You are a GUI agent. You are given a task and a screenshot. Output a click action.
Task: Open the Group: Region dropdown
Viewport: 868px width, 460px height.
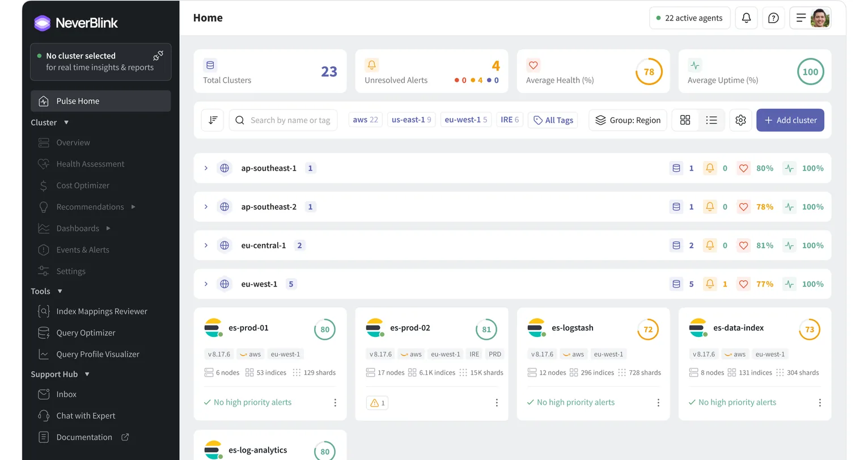coord(628,120)
